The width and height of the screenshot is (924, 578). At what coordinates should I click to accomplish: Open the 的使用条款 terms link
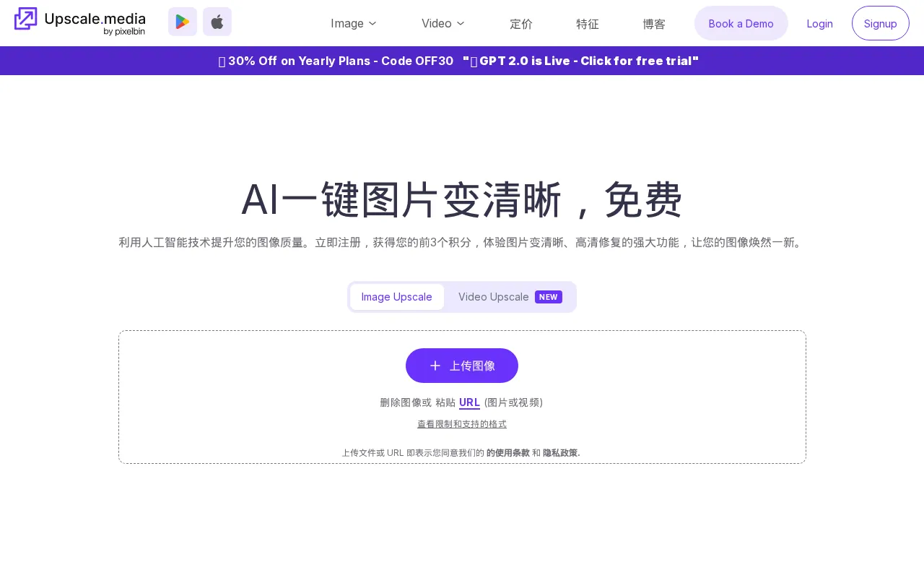pyautogui.click(x=508, y=453)
